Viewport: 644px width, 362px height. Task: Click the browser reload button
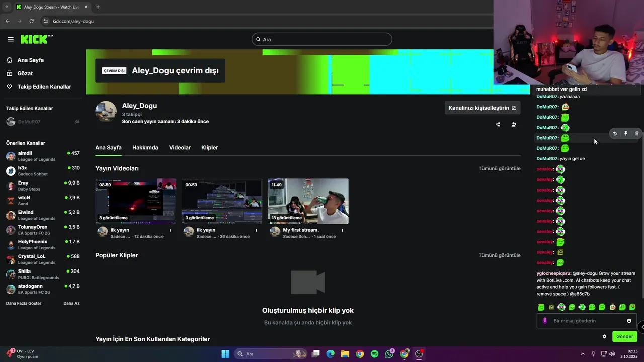coord(31,21)
